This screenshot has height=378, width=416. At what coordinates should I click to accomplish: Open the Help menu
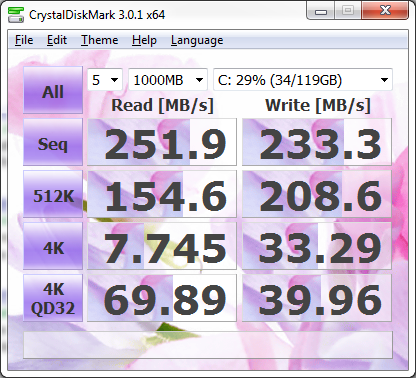(144, 40)
